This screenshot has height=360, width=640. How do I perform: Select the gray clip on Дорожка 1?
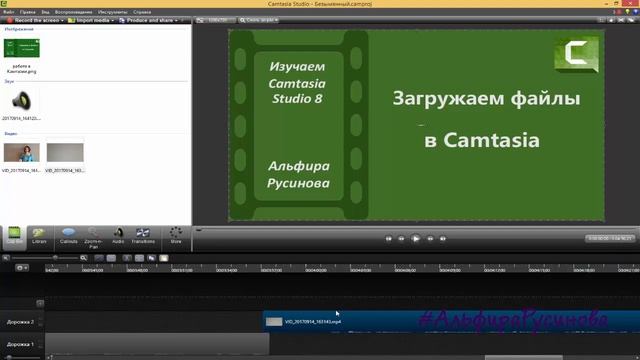pyautogui.click(x=157, y=344)
